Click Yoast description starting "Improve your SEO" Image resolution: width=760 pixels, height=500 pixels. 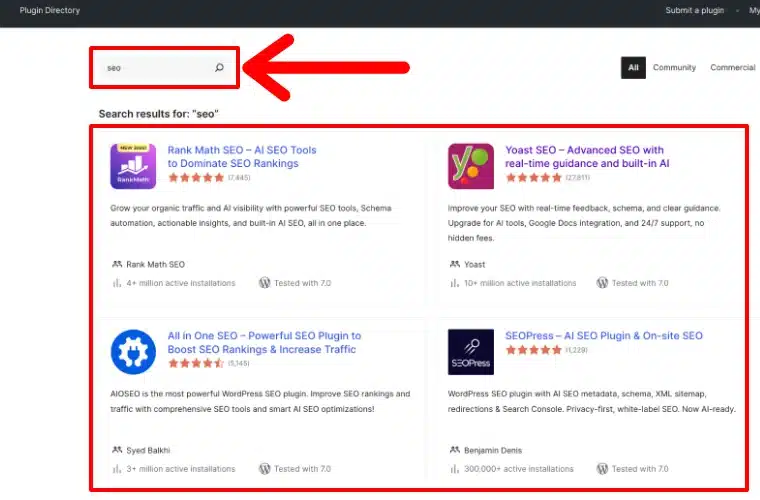pyautogui.click(x=584, y=223)
